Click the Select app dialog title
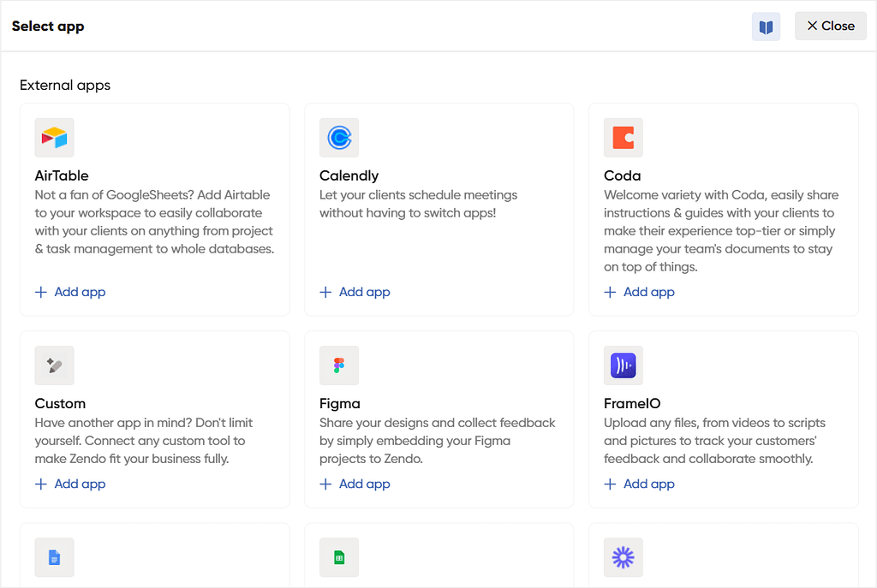Image resolution: width=877 pixels, height=588 pixels. [48, 27]
